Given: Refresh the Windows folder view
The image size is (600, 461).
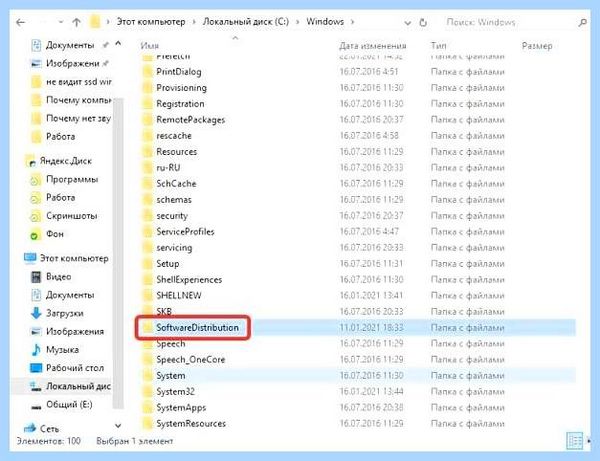Looking at the screenshot, I should (423, 23).
